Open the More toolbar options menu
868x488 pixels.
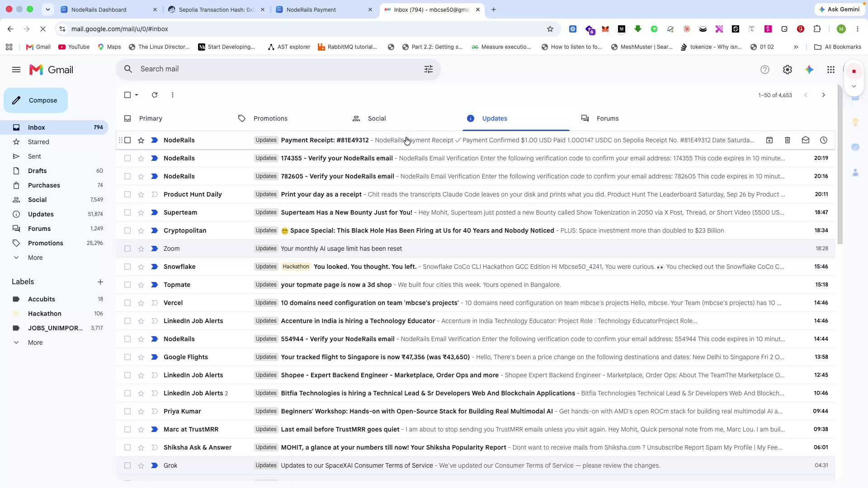coord(173,95)
